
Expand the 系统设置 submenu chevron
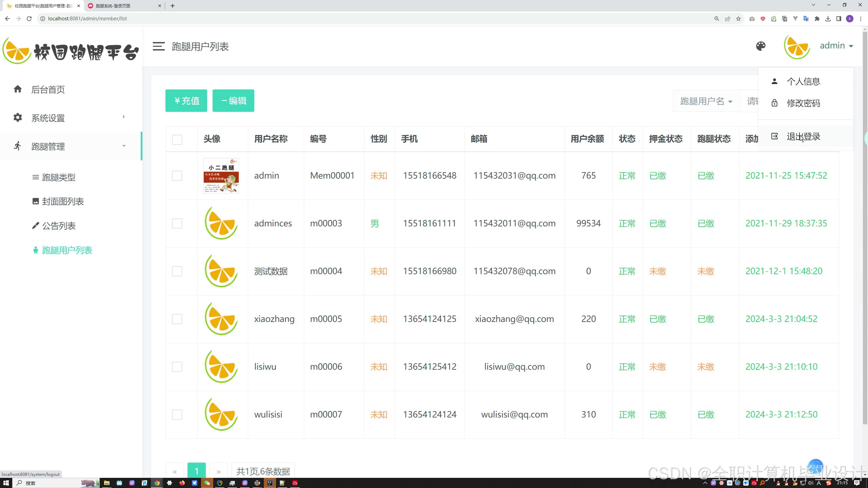pyautogui.click(x=124, y=117)
